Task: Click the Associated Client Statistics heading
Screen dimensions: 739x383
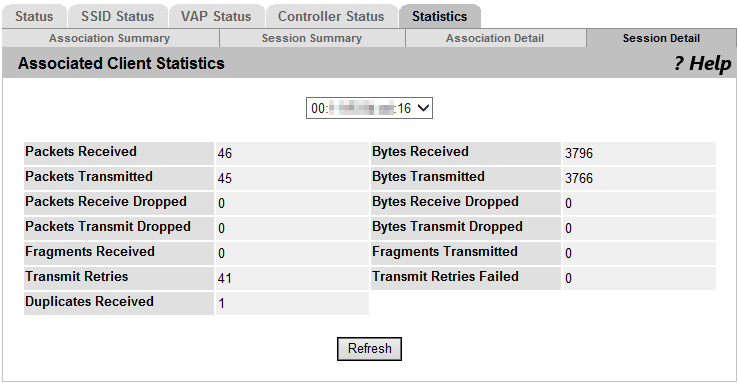Action: 121,64
